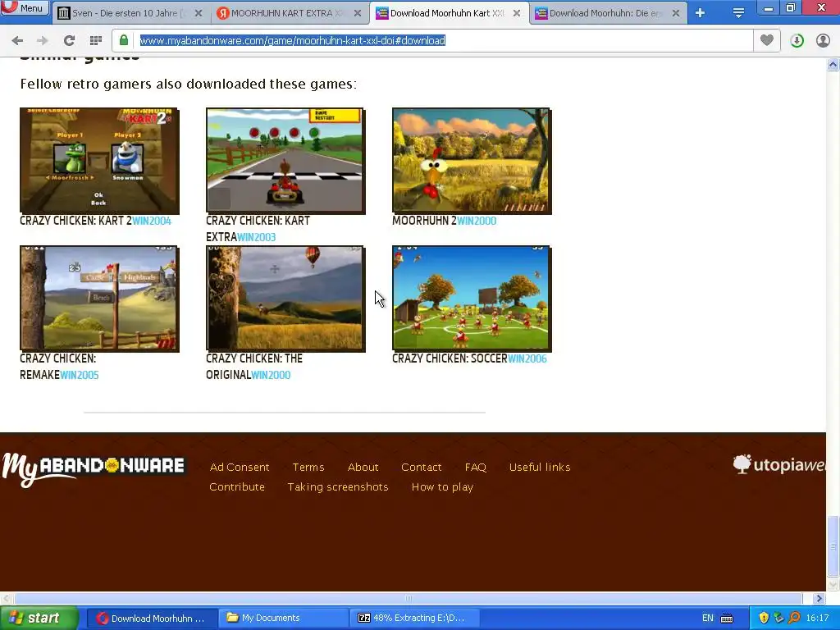Open Crazy Chicken: Soccer thumbnail
Viewport: 840px width, 630px height.
coord(472,299)
